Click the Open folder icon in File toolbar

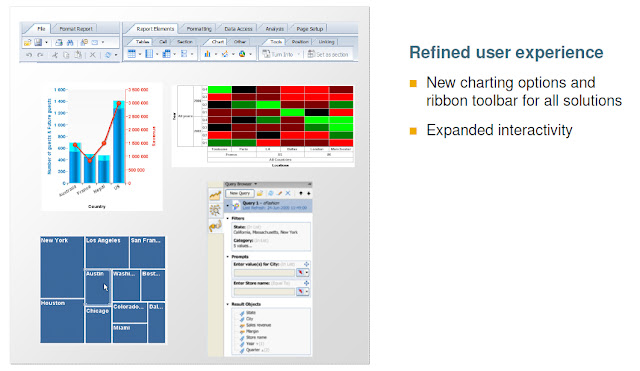pyautogui.click(x=27, y=42)
